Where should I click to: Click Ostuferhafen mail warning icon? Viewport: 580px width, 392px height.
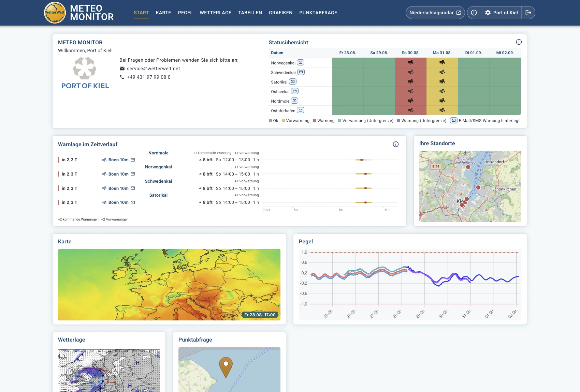(x=301, y=110)
